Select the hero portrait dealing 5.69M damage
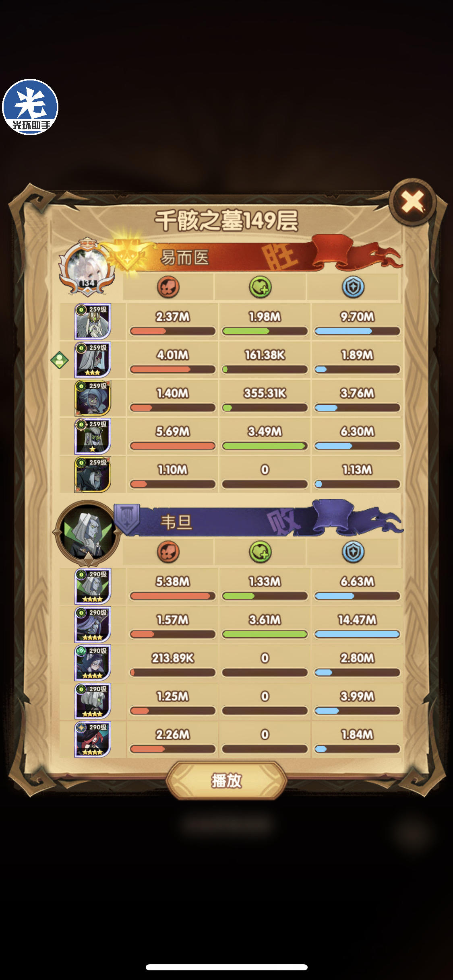 pos(93,436)
